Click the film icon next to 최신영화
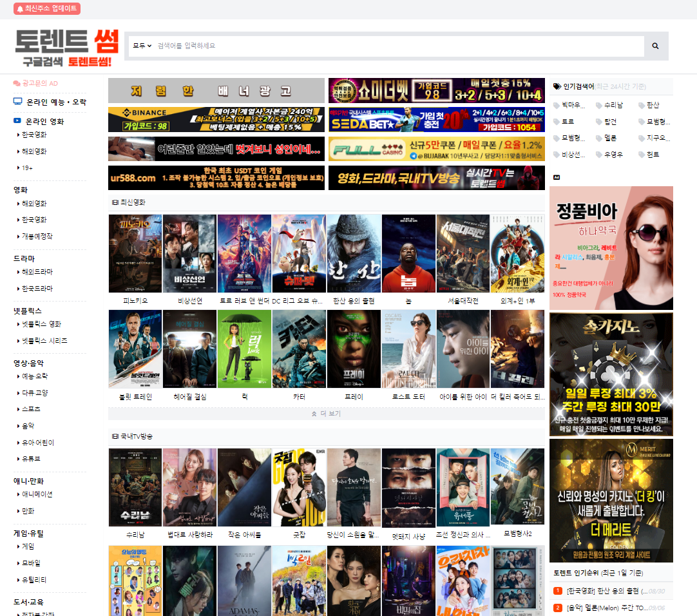This screenshot has height=616, width=697. (115, 202)
